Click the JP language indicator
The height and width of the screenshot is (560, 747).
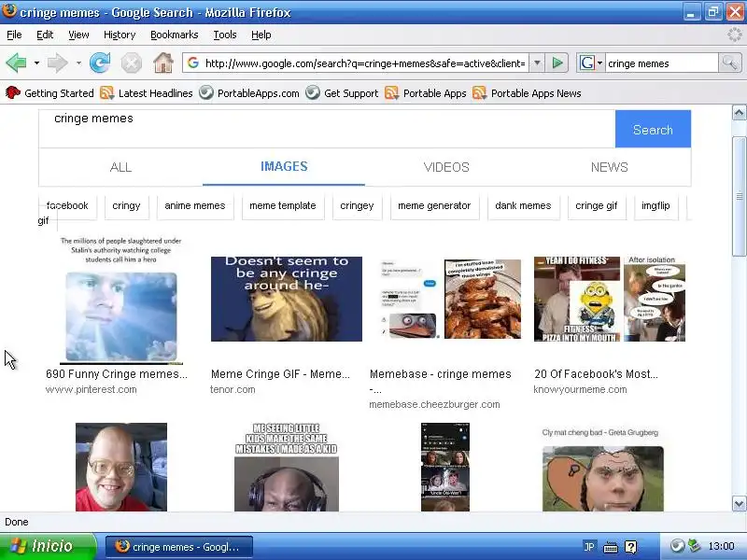coord(589,547)
